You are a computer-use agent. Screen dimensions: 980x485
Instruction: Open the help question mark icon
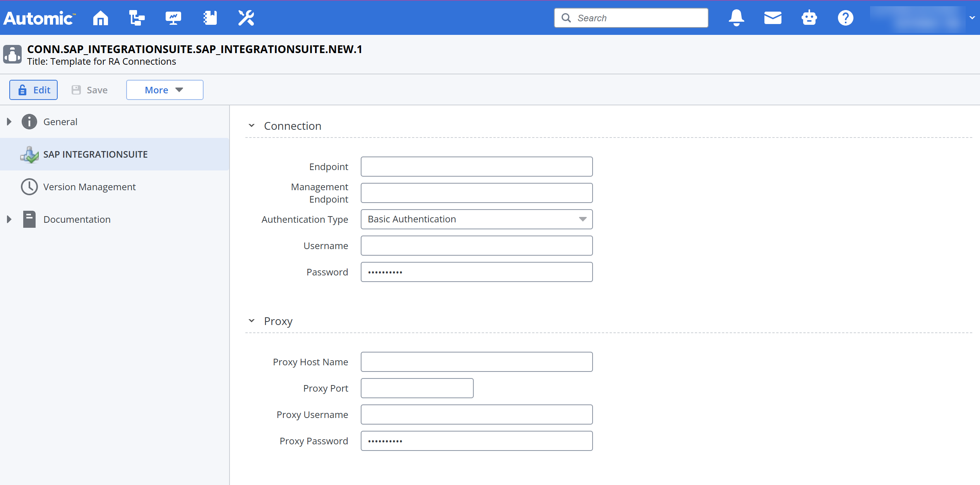pos(845,18)
